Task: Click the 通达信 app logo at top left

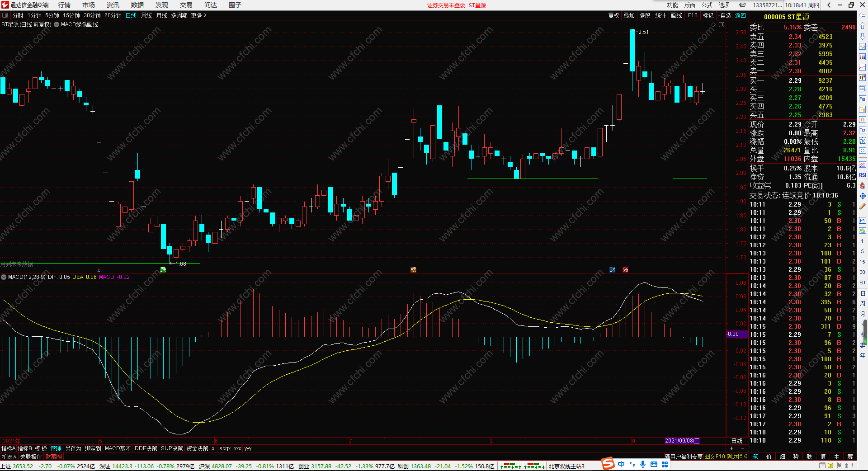Action: pyautogui.click(x=5, y=5)
